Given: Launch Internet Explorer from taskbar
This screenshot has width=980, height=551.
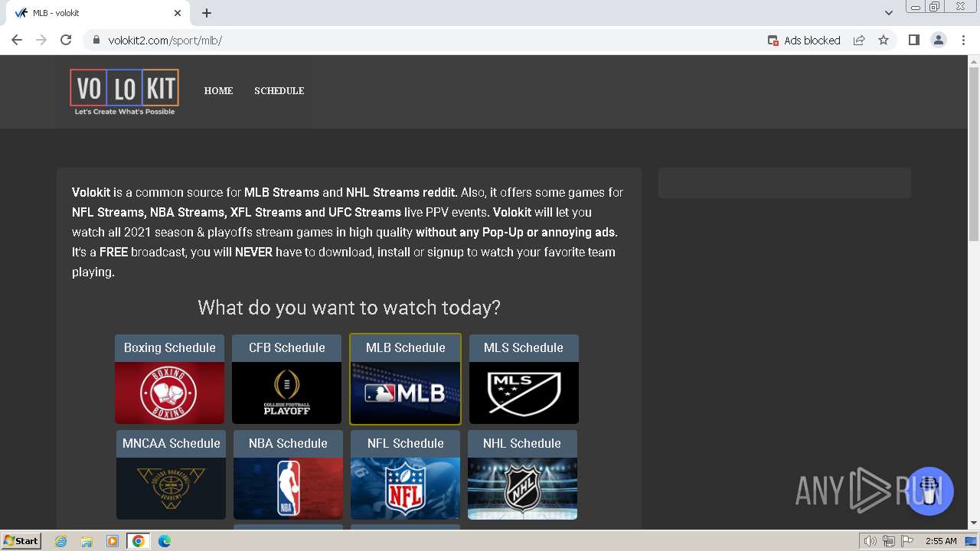Looking at the screenshot, I should coord(60,541).
